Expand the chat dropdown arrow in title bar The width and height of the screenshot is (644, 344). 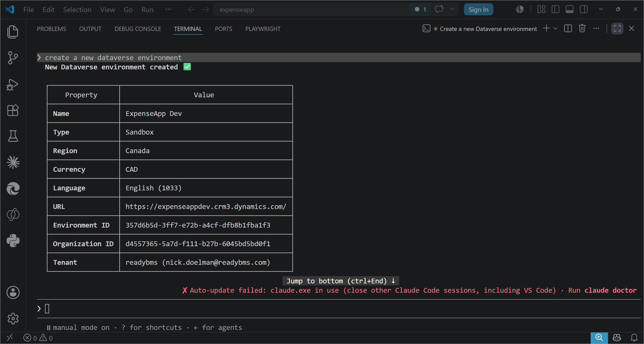pyautogui.click(x=452, y=9)
